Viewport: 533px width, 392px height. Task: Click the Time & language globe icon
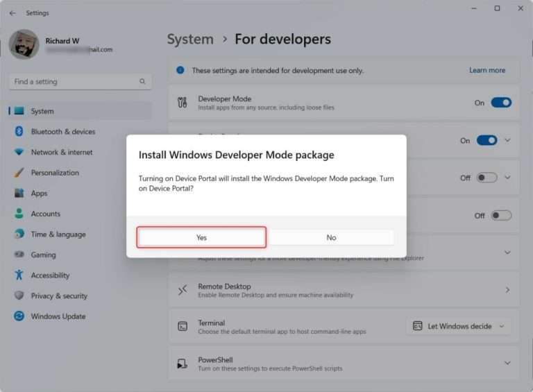pos(19,234)
